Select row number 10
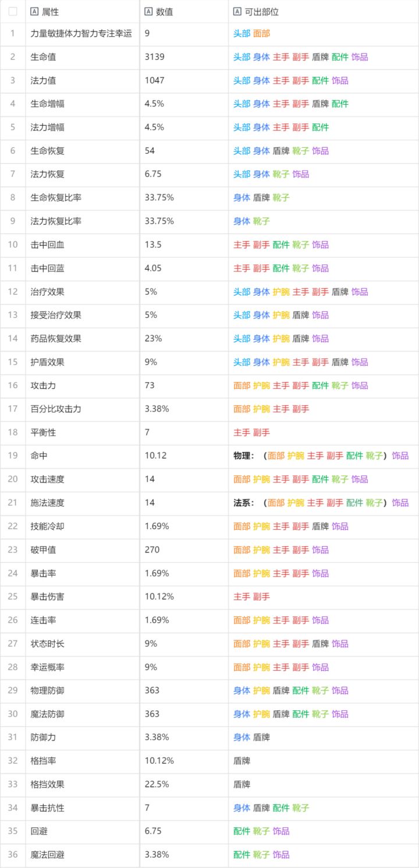The image size is (419, 868). [x=13, y=245]
